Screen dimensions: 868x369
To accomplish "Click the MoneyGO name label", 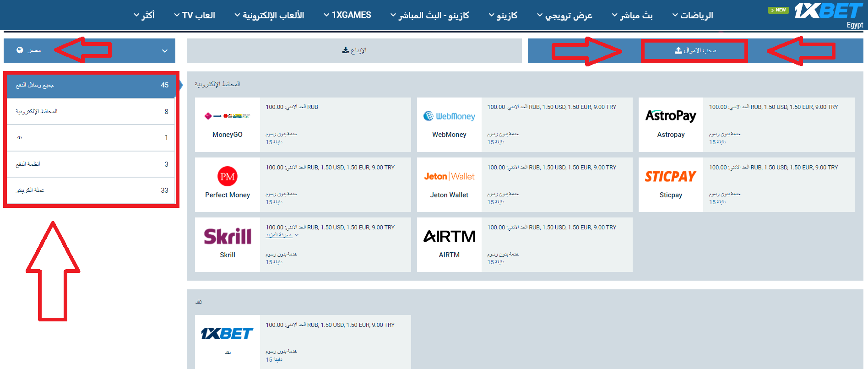I will [228, 135].
